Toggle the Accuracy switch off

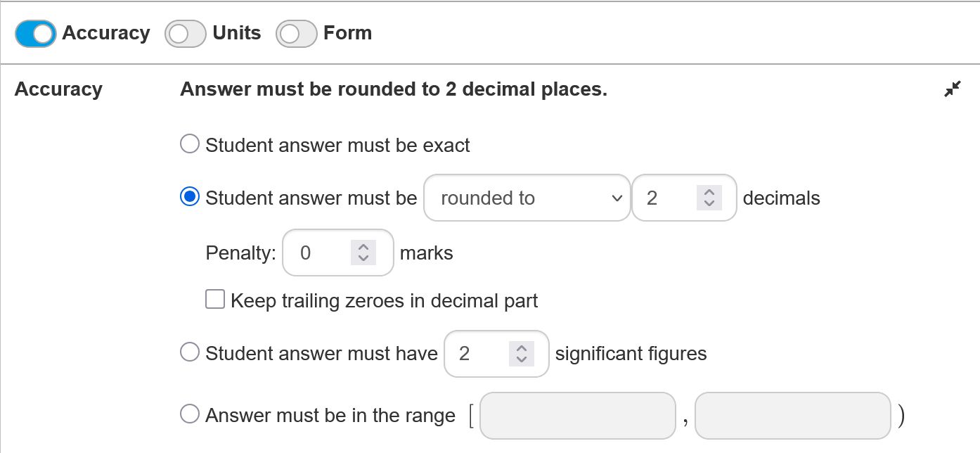(x=35, y=34)
